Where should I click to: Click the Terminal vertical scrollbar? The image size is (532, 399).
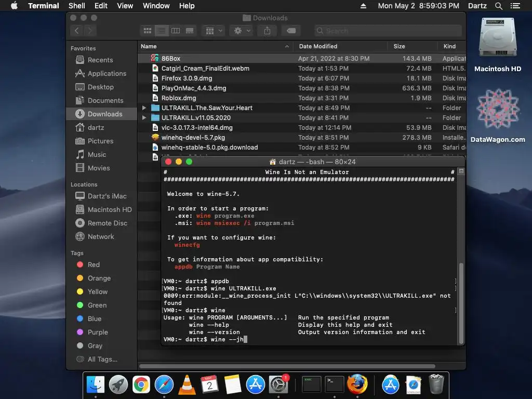[461, 303]
